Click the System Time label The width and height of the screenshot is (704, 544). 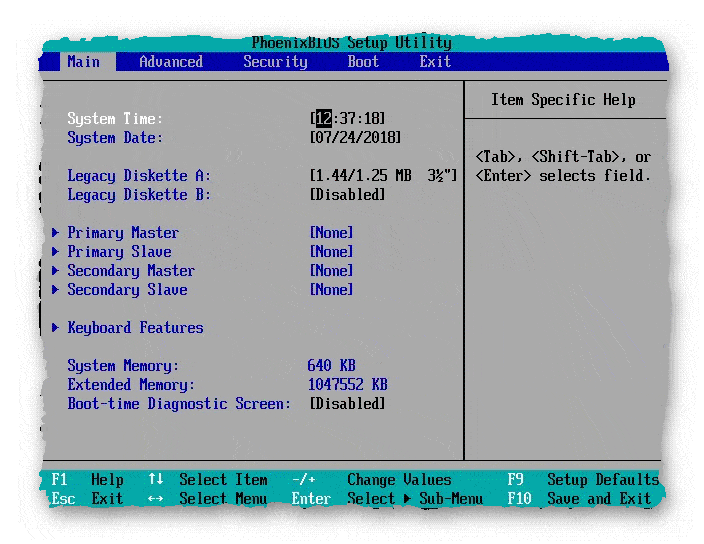click(x=115, y=119)
